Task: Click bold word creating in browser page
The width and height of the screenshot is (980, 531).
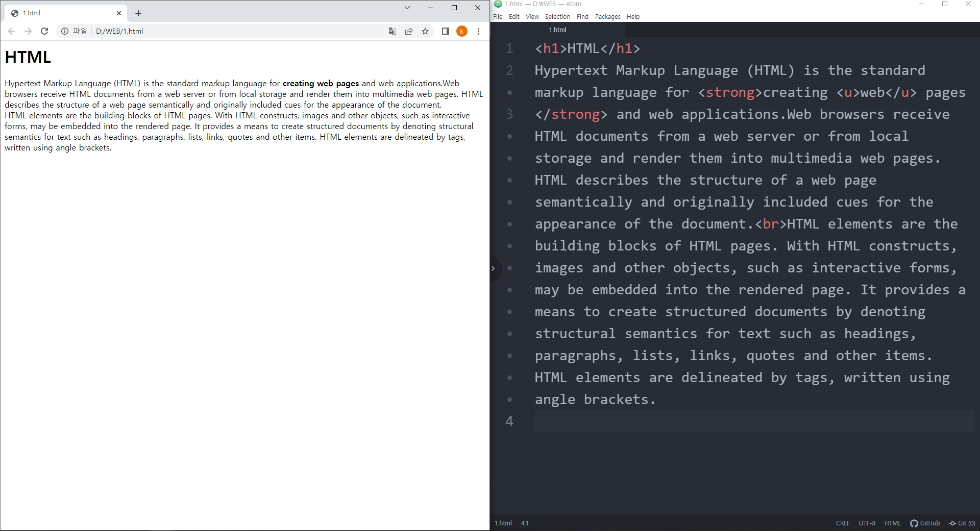Action: coord(299,84)
